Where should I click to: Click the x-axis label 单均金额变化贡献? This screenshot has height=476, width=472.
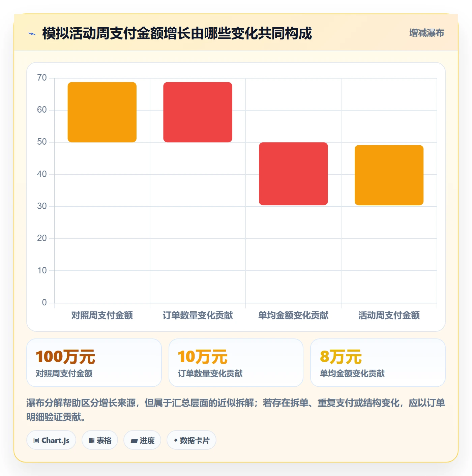(293, 316)
